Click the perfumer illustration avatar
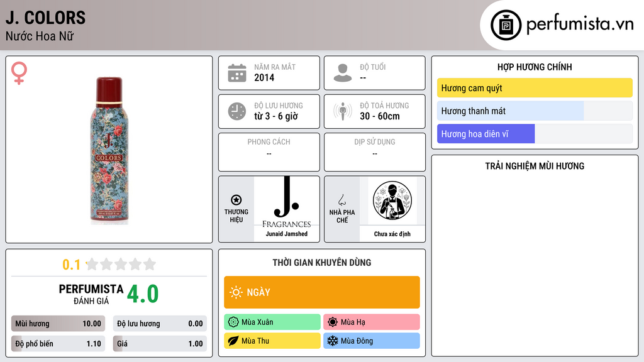The height and width of the screenshot is (362, 644). [x=392, y=200]
